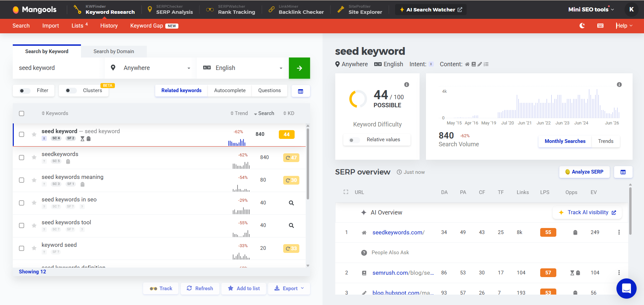This screenshot has height=305, width=644.
Task: Check the seed keywords in seo checkbox
Action: 22,203
